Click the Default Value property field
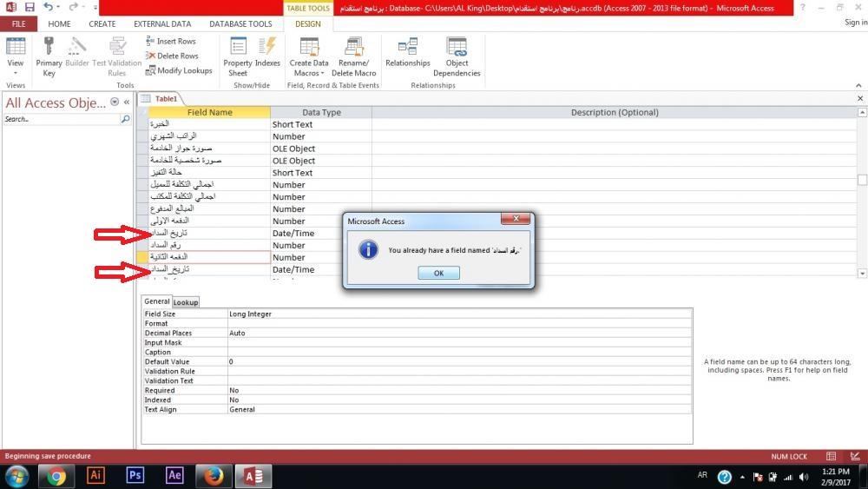Screen dimensions: 868x489 pos(459,361)
